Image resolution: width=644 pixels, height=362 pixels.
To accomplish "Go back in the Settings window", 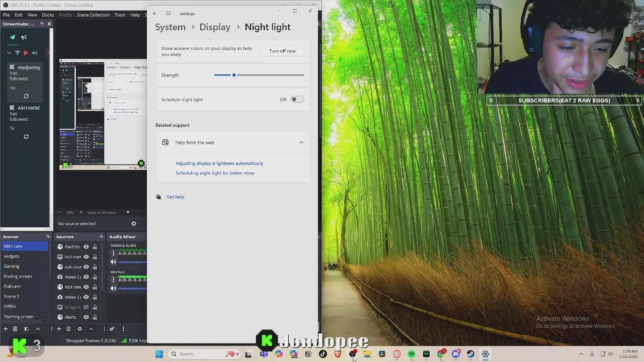I will 155,14.
